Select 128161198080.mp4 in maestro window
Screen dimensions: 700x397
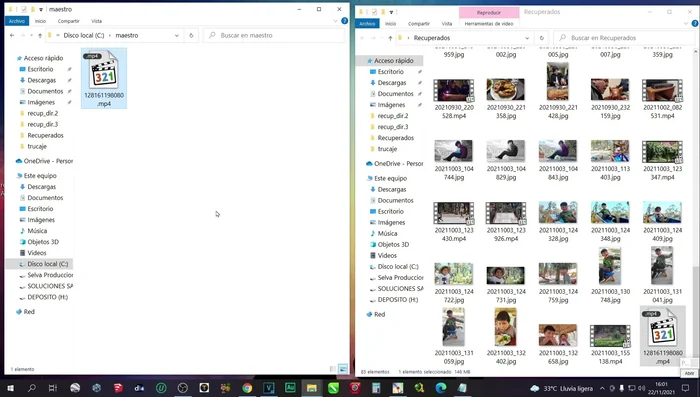(x=104, y=78)
